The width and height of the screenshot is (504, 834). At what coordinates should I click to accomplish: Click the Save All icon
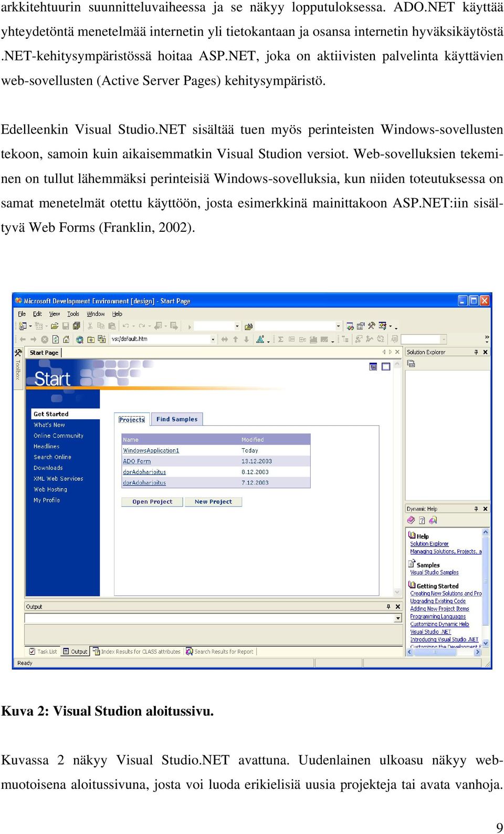pyautogui.click(x=77, y=326)
